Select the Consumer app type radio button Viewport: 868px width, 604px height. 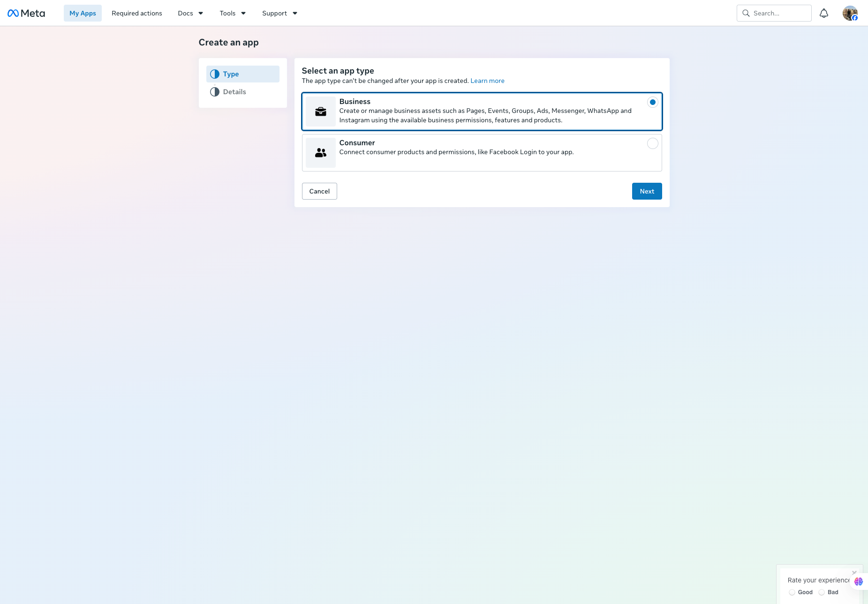(x=653, y=143)
